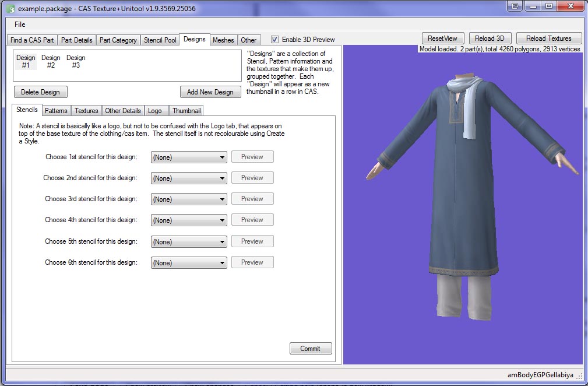Click Delete Design button
Viewport: 588px width, 386px height.
[41, 92]
